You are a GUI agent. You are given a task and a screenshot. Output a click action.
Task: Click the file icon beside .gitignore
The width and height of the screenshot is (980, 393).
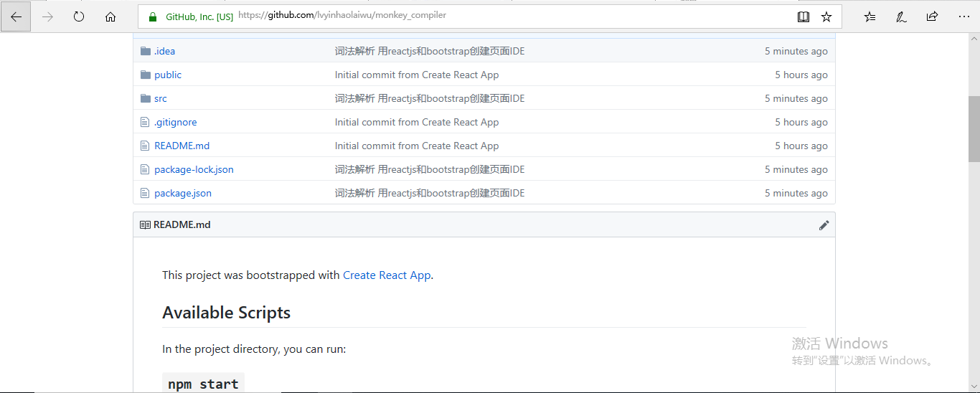(145, 122)
